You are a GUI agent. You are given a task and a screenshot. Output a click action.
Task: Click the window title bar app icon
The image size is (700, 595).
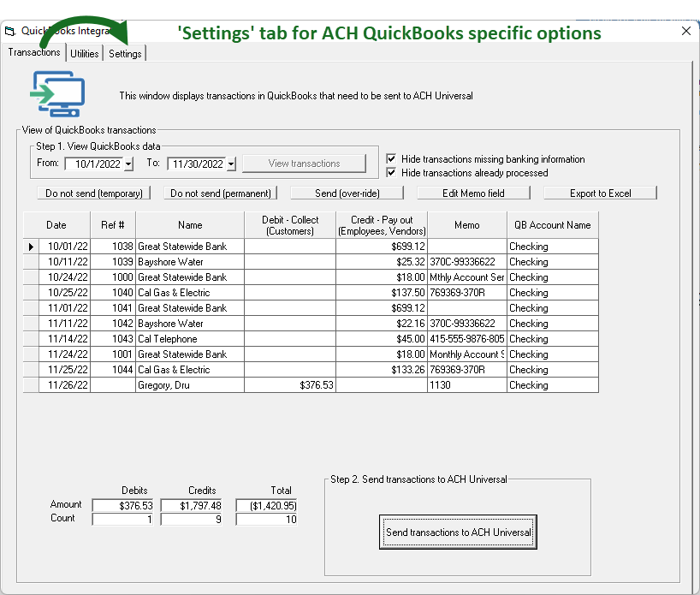point(10,32)
